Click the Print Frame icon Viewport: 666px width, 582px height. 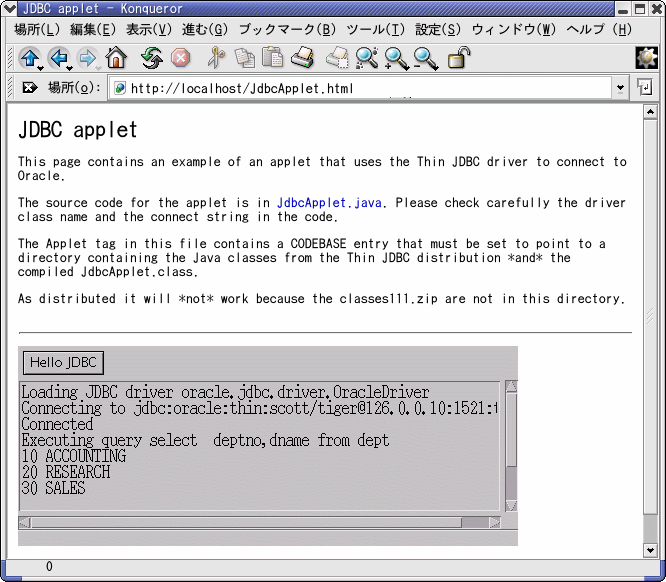[x=337, y=58]
